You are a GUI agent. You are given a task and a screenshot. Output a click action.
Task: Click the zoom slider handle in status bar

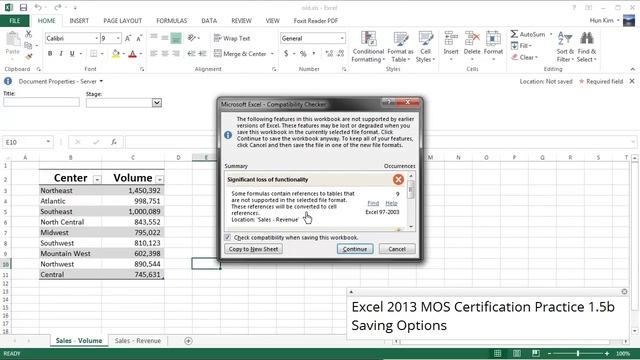click(578, 353)
